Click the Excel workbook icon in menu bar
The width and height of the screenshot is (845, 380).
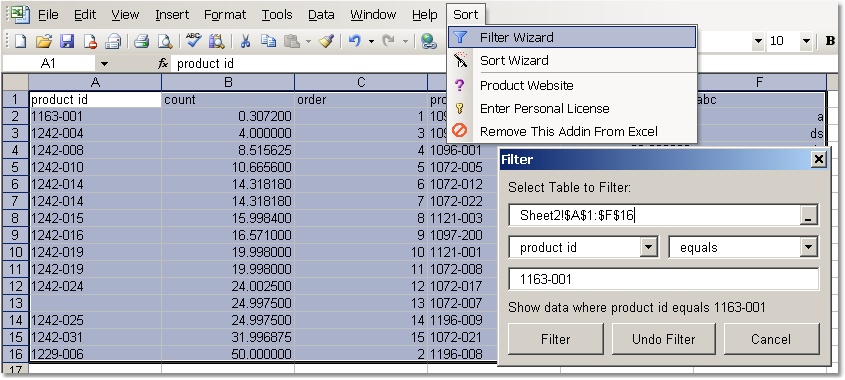coord(19,15)
